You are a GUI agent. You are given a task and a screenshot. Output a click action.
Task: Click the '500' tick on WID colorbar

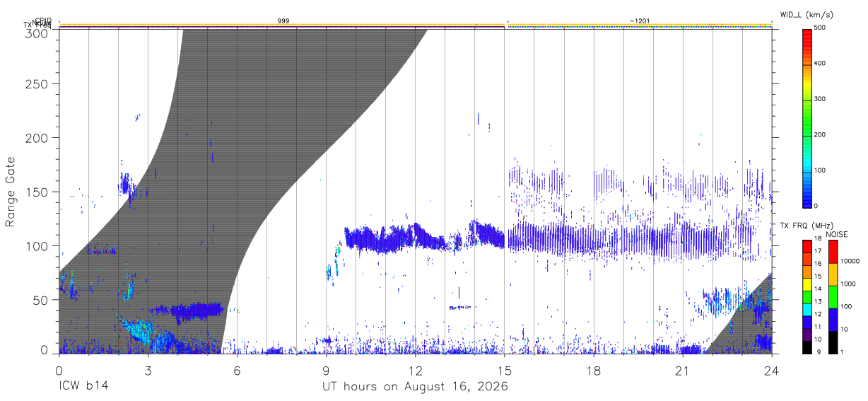pos(821,28)
